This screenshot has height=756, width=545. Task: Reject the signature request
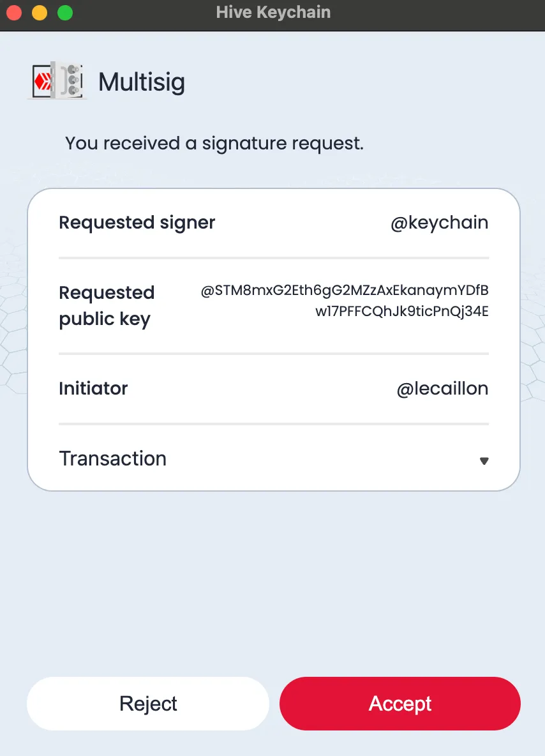[x=148, y=704]
